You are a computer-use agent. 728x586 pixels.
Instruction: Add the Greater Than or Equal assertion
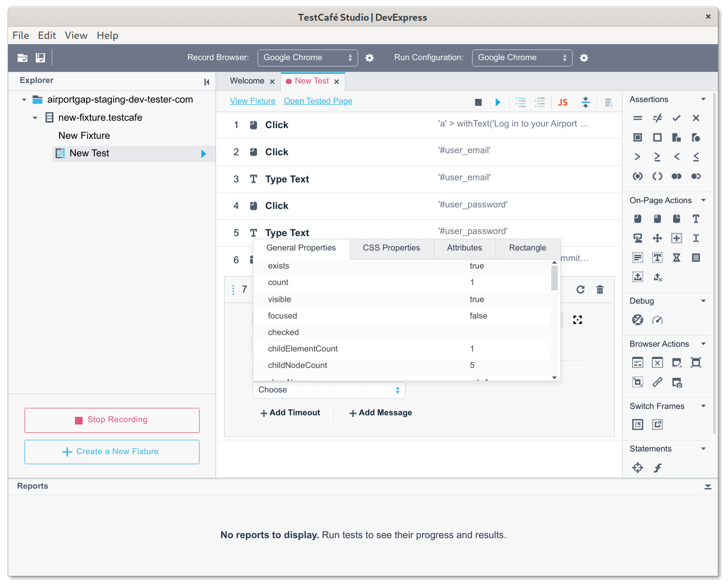point(657,157)
